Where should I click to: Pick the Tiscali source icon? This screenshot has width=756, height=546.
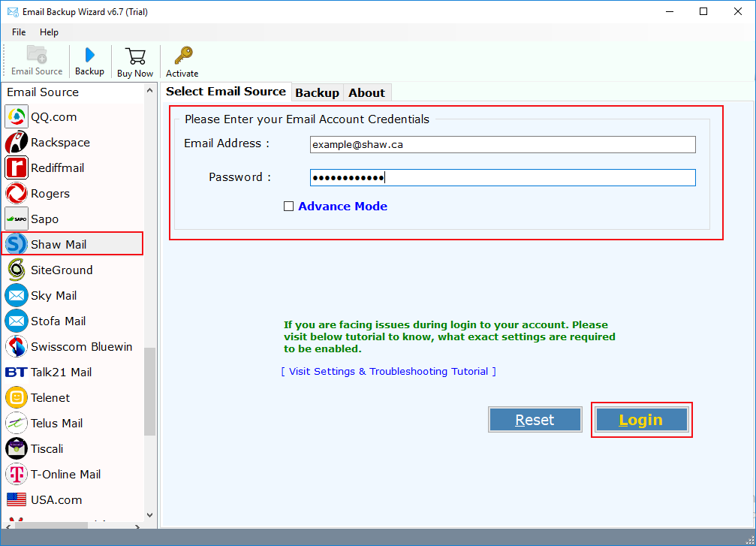tap(17, 448)
